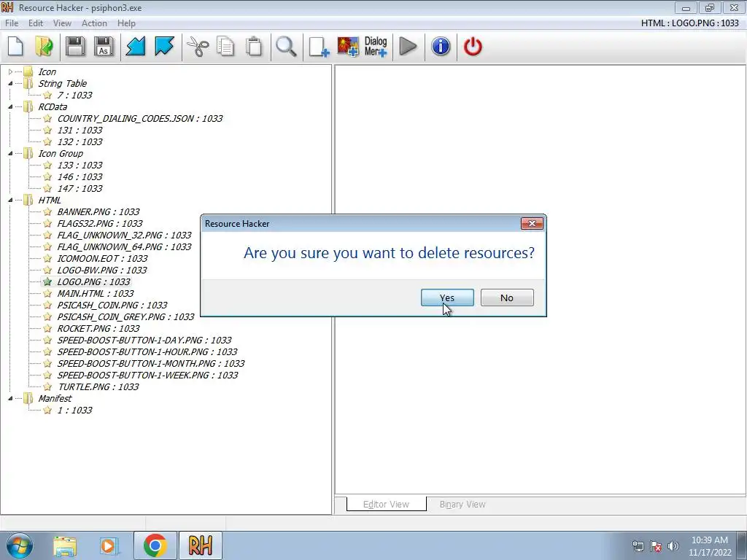Image resolution: width=747 pixels, height=560 pixels.
Task: Select SPEED-BOOST-BUTTON-1-MONTH.PNG entry
Action: [x=150, y=363]
